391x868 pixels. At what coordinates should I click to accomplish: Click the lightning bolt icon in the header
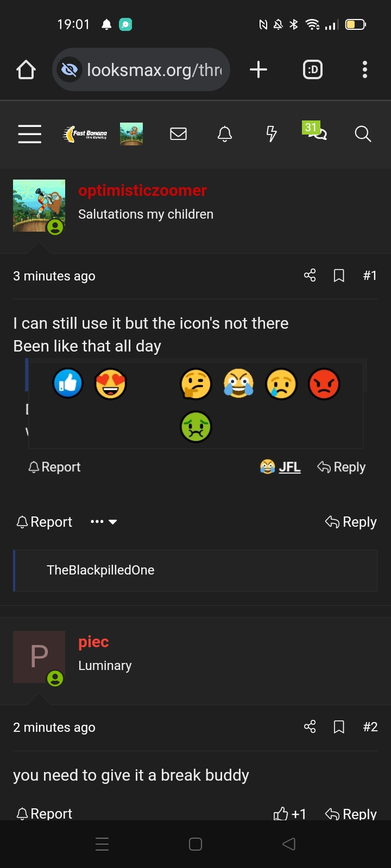(x=272, y=134)
